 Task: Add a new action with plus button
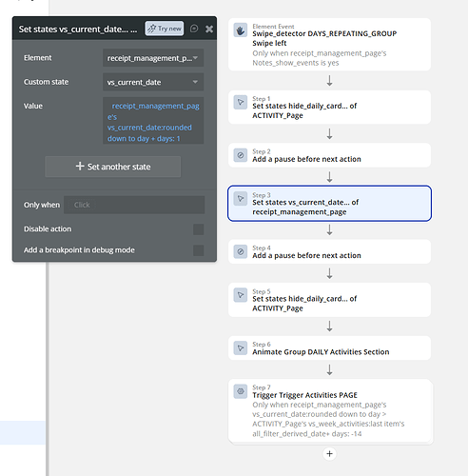pyautogui.click(x=329, y=454)
